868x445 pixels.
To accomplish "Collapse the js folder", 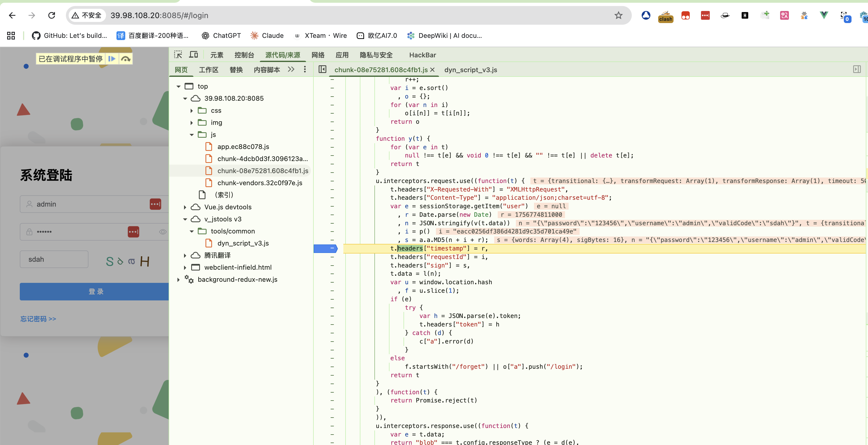I will [192, 135].
